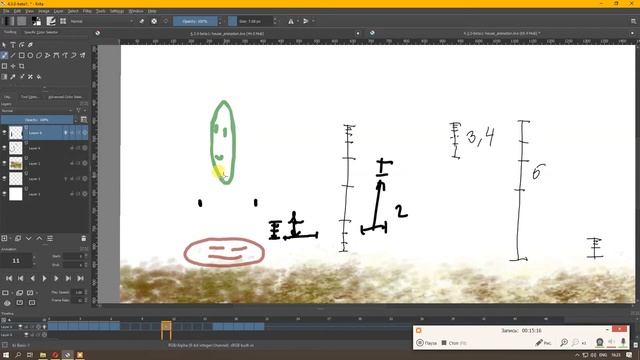Step the Play Speed spinner arrows
This screenshot has height=360, width=640.
pyautogui.click(x=85, y=292)
